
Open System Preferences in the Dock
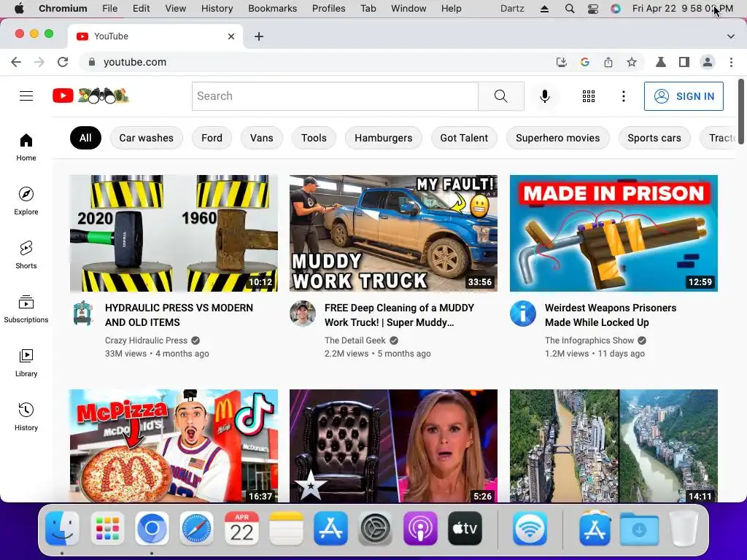click(375, 529)
